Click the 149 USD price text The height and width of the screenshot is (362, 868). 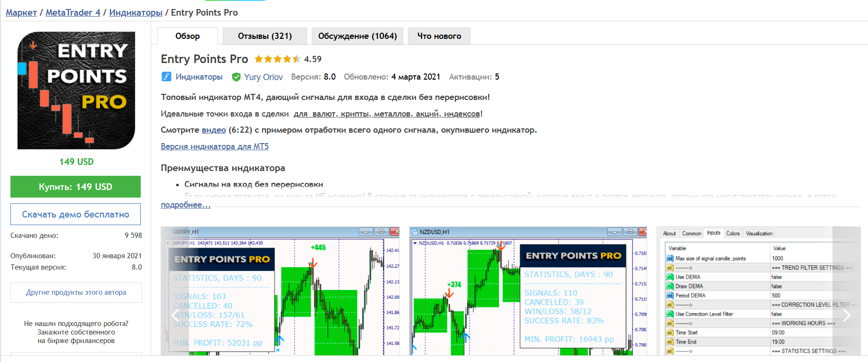[76, 162]
